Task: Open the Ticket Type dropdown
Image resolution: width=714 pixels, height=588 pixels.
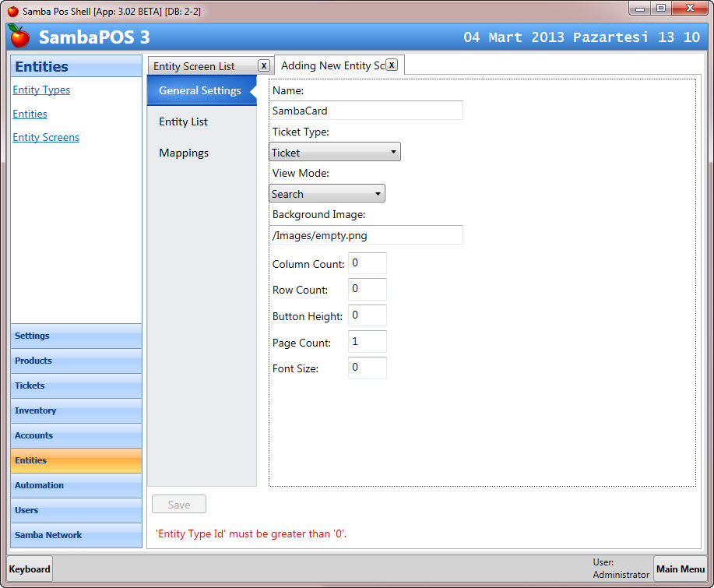Action: click(335, 152)
